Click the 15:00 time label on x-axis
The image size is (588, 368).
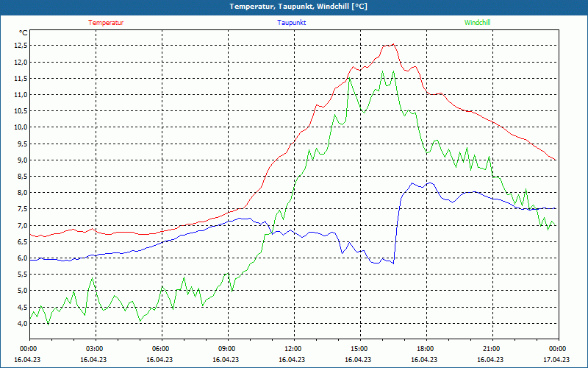click(360, 349)
